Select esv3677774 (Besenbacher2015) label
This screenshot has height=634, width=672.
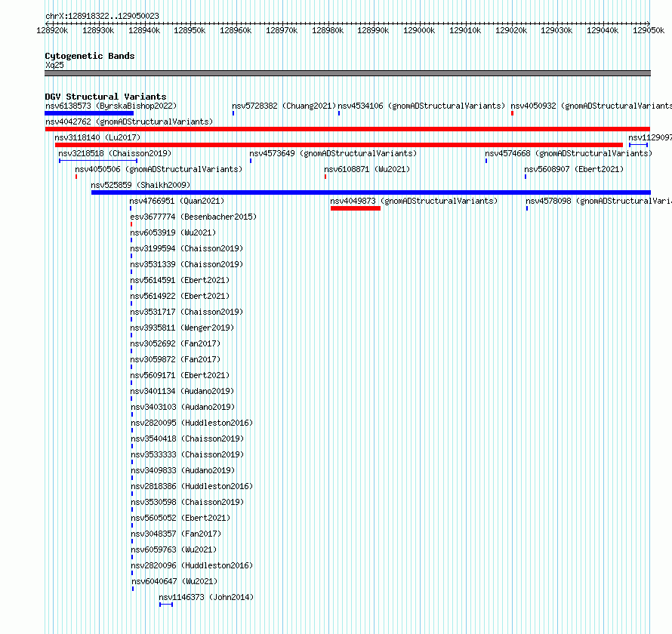click(193, 217)
